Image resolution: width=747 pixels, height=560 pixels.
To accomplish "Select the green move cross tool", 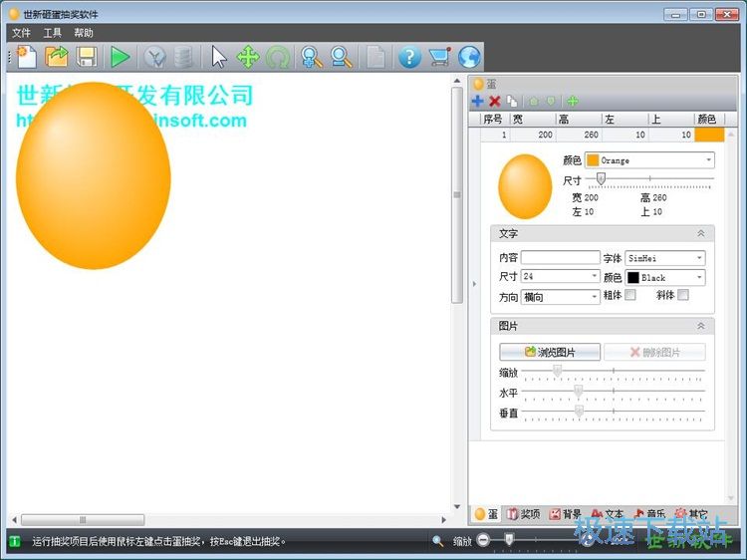I will pos(248,57).
